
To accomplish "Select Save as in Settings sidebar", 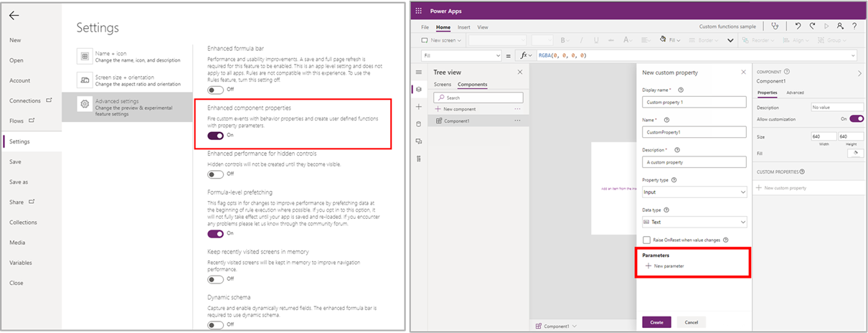I will tap(19, 182).
